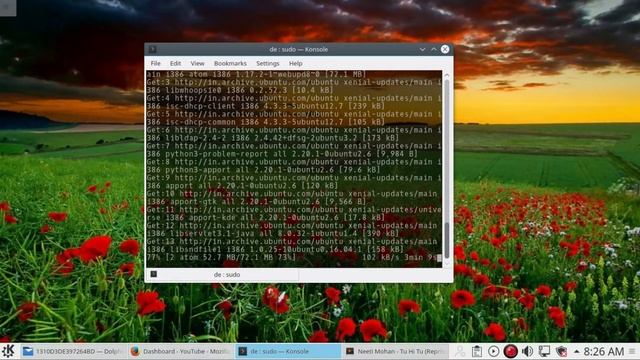This screenshot has width=640, height=360.
Task: Click the terminal scrollbar up arrow
Action: 447,75
